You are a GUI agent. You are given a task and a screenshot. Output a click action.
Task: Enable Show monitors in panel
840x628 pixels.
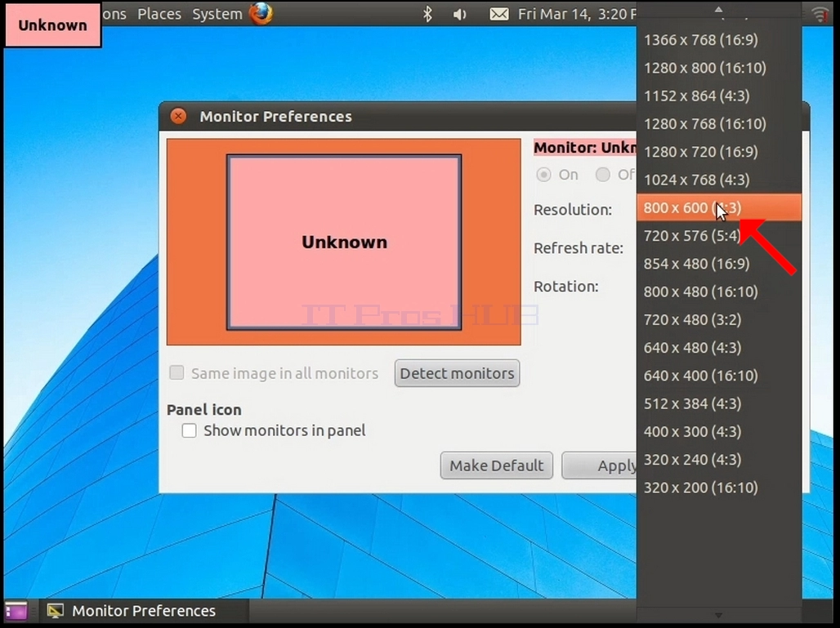click(189, 430)
